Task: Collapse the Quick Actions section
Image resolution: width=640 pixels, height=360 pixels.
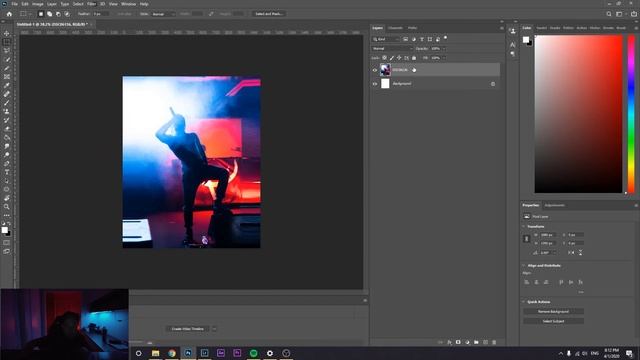Action: pos(524,302)
